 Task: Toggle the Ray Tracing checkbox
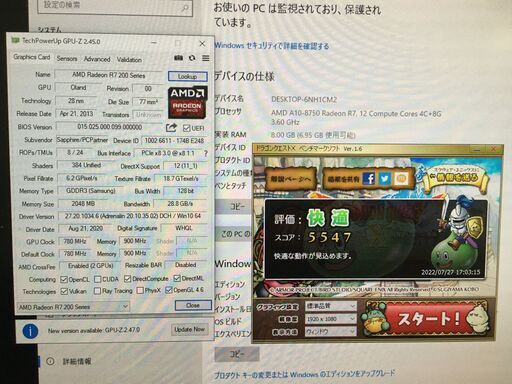(97, 291)
